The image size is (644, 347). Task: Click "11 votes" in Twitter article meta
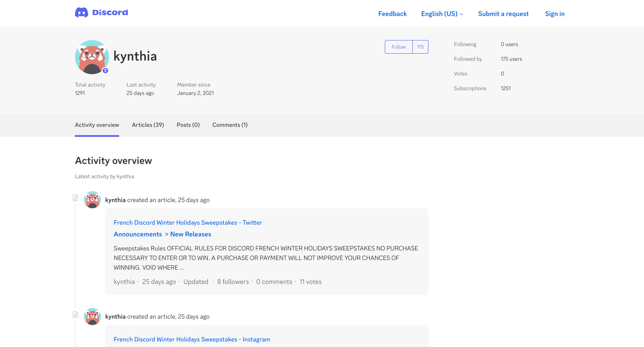point(310,282)
